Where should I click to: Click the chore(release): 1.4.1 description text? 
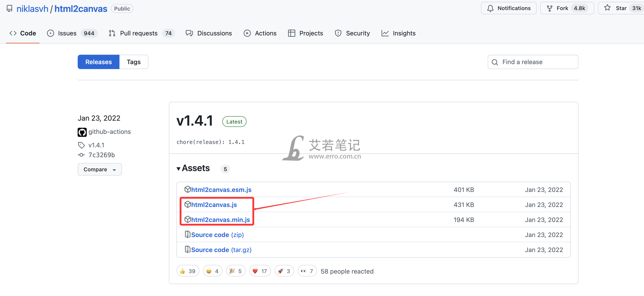pyautogui.click(x=210, y=142)
